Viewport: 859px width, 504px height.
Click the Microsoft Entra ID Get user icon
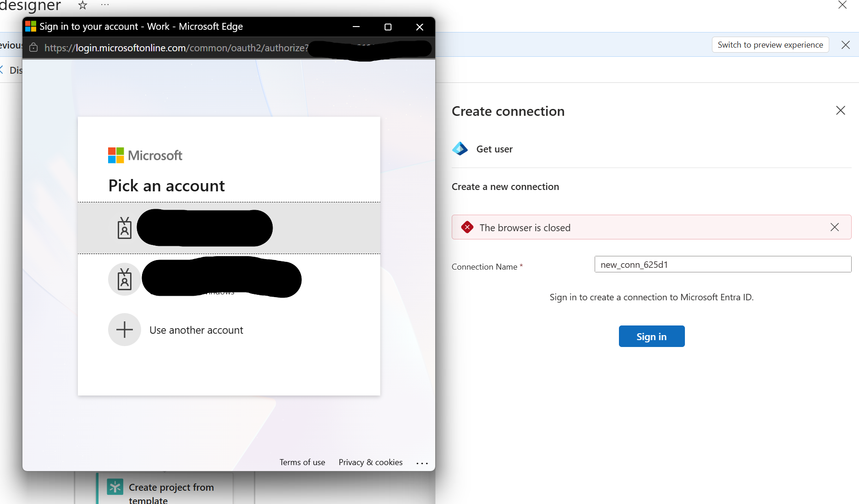pos(460,149)
